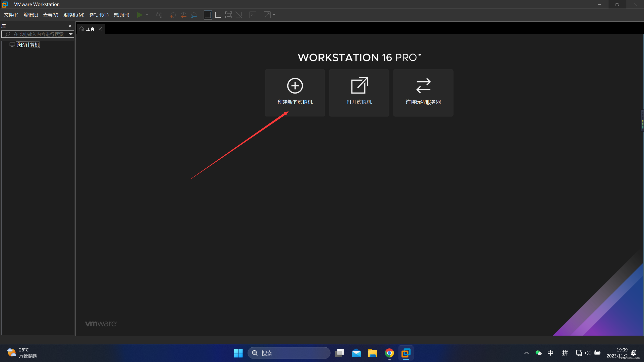644x362 pixels.
Task: Toggle the Unity mode button
Action: click(239, 15)
